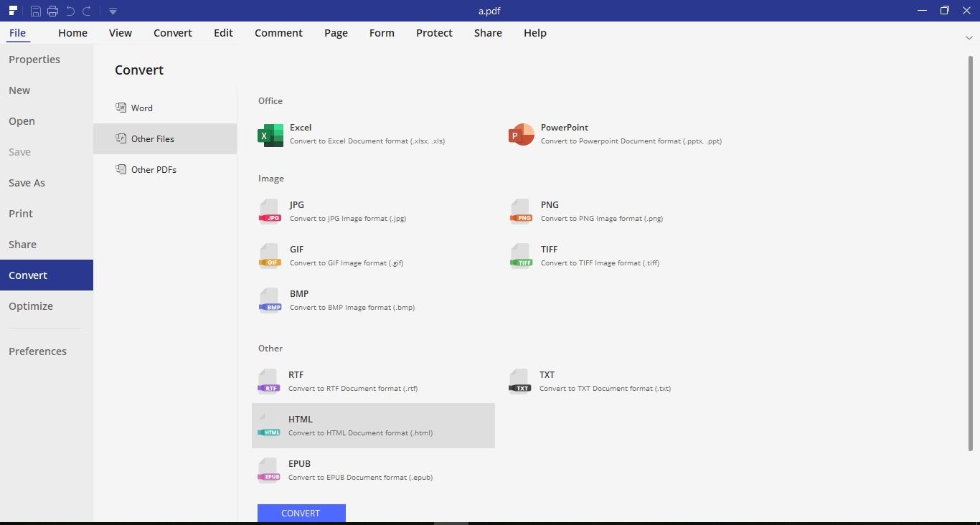
Task: Click 'Convert to TIFF Image format (.tiff)' text
Action: (x=600, y=263)
